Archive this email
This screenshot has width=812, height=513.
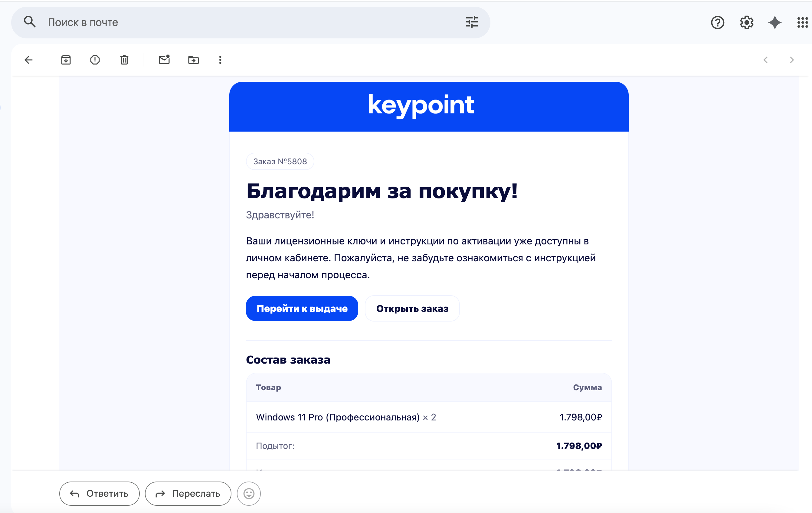(x=66, y=60)
